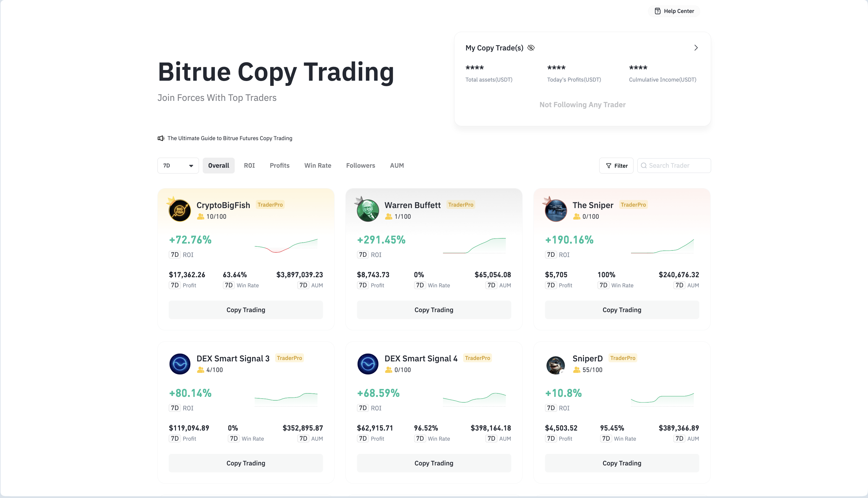
Task: Open SniperD profile avatar
Action: 556,365
